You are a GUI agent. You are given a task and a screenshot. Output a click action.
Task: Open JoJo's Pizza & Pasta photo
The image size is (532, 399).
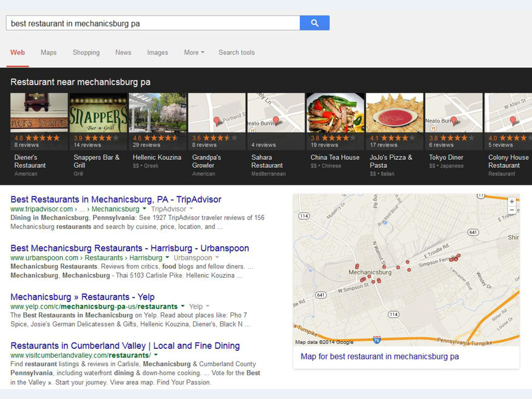(x=395, y=113)
